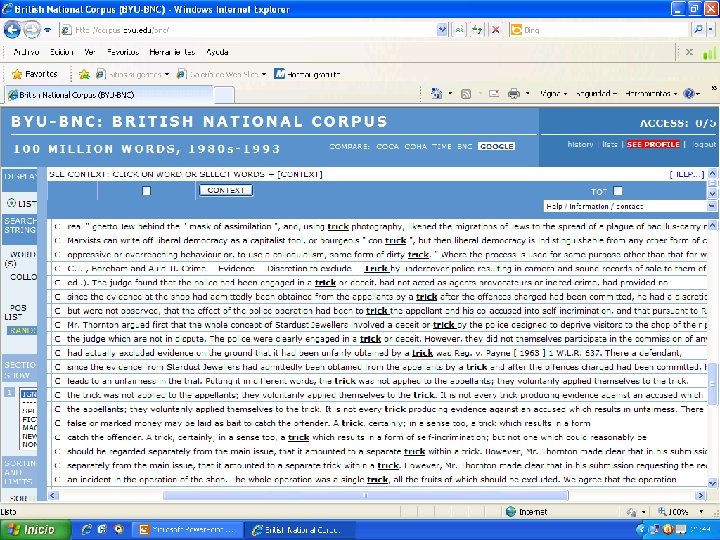Viewport: 720px width, 540px height.
Task: Click the history link
Action: (x=580, y=144)
